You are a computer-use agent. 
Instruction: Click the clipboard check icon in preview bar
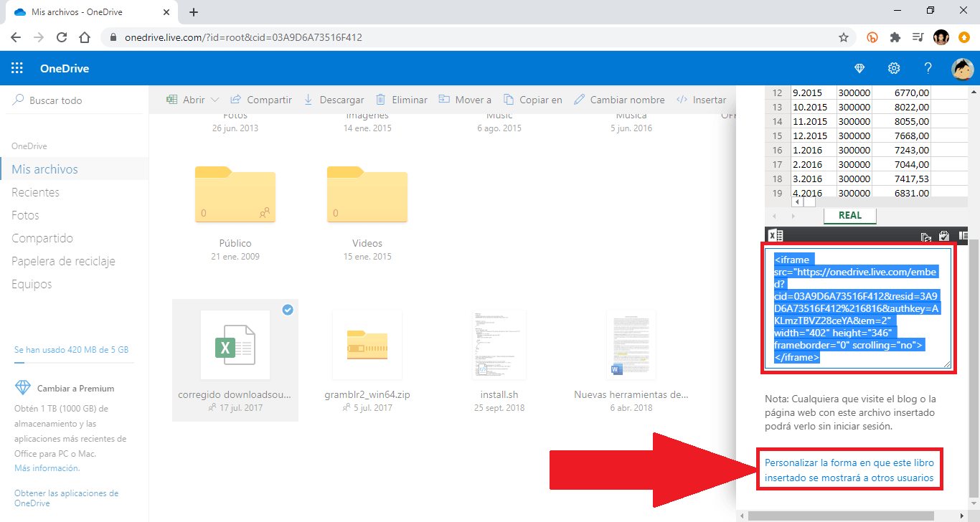[944, 236]
